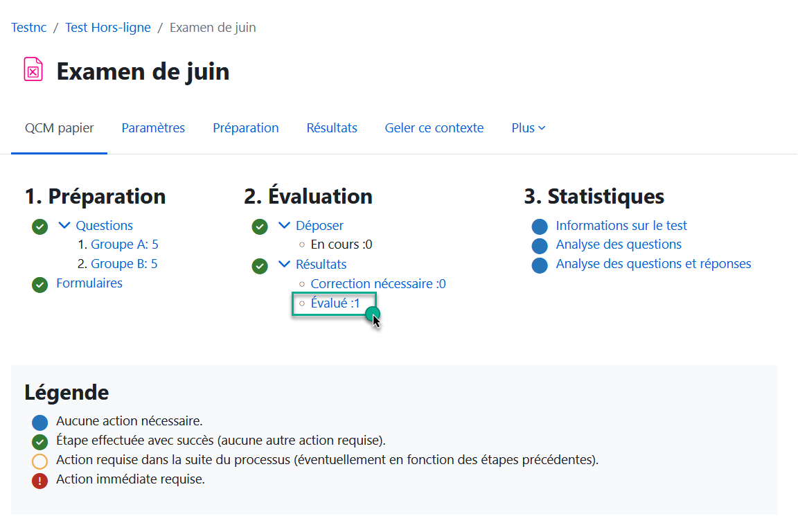Click green checkmark icon beside Résultats

(x=260, y=265)
